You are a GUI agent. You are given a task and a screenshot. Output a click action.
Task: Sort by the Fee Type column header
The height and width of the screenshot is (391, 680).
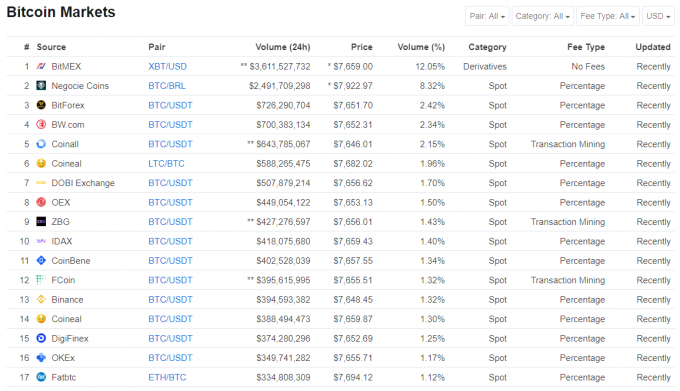[586, 47]
